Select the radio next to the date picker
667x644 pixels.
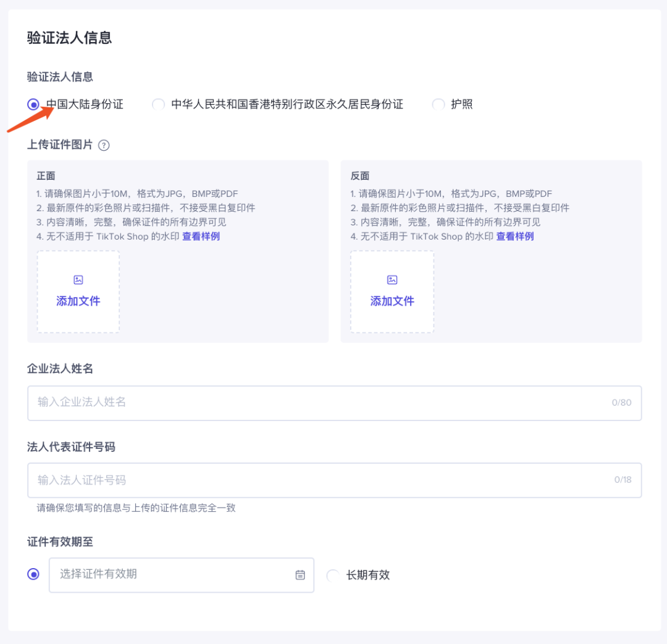[x=34, y=575]
